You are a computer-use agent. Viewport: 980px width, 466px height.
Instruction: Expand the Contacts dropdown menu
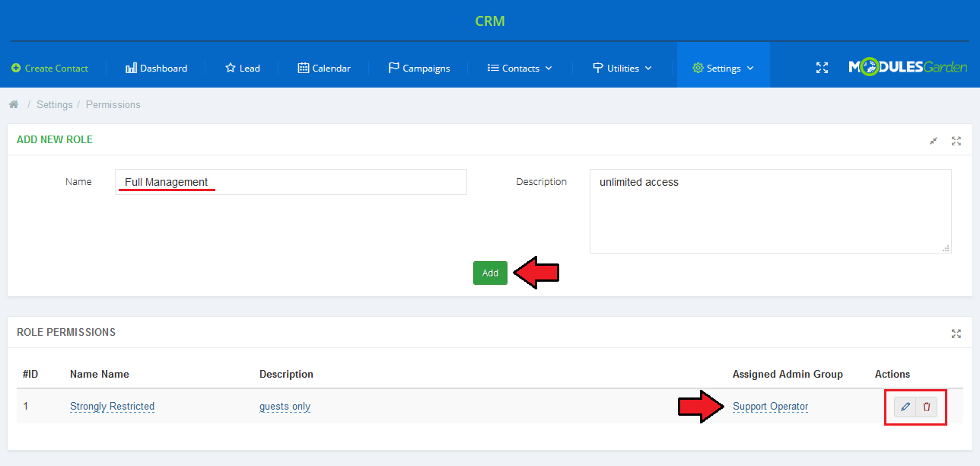520,69
